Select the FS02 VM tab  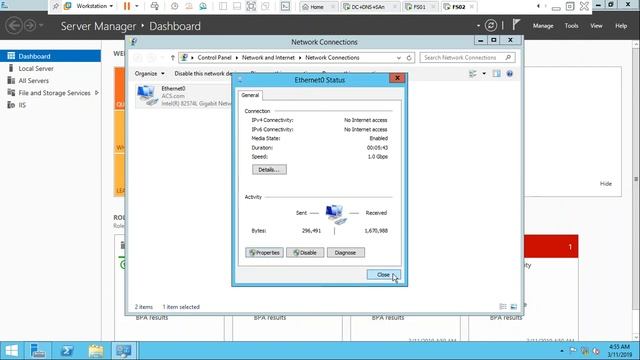458,7
